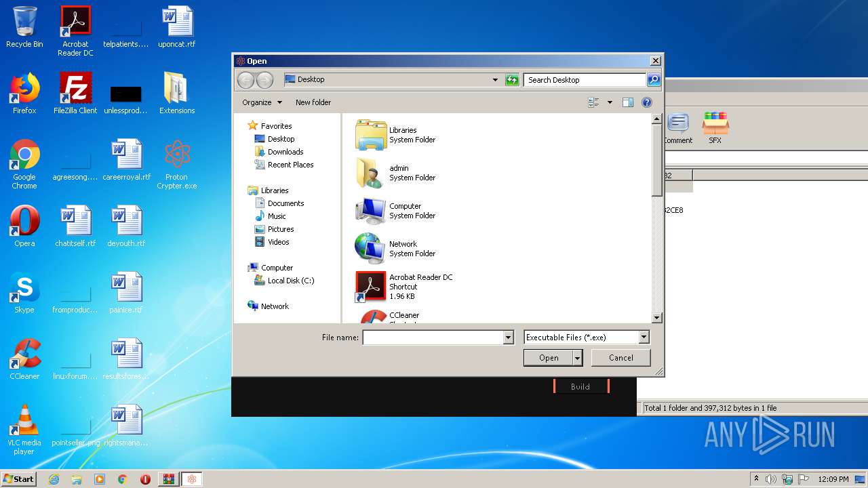Image resolution: width=868 pixels, height=488 pixels.
Task: Click the search magnifier icon
Action: pos(653,80)
